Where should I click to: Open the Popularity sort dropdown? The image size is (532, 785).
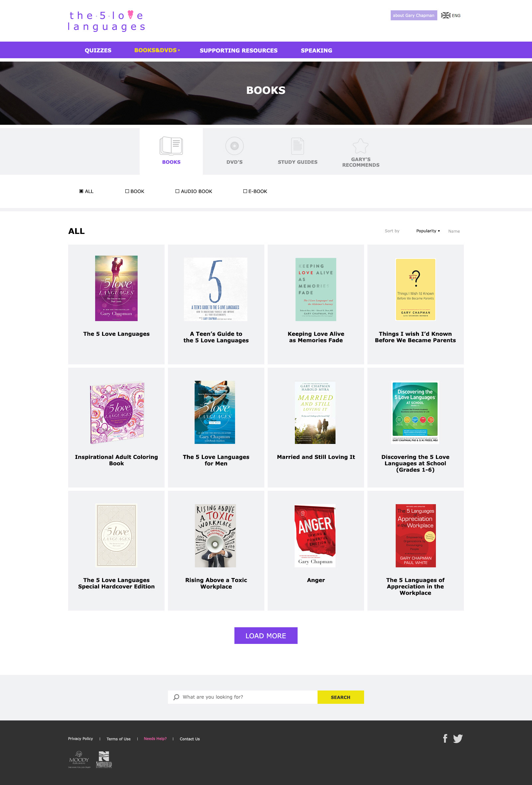(x=428, y=231)
